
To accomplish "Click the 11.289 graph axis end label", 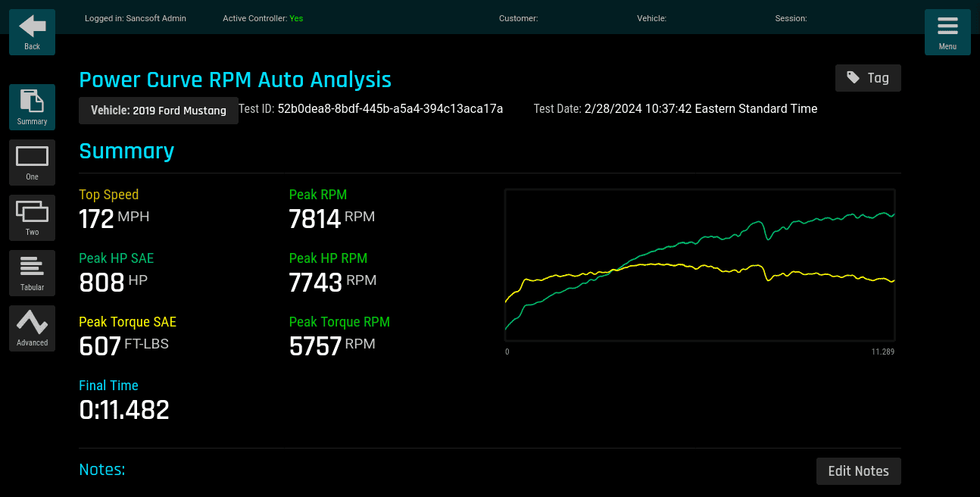I will [x=883, y=352].
